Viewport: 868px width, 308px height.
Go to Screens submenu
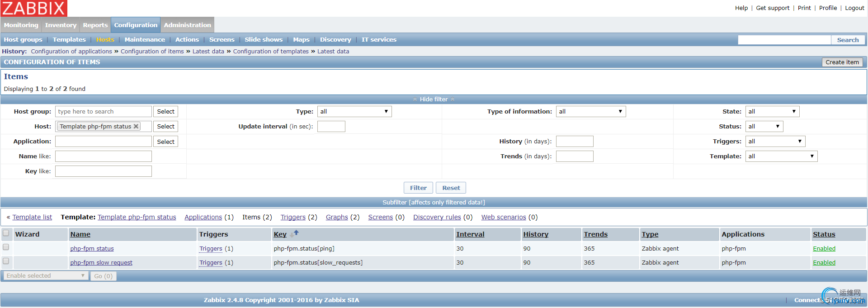click(x=222, y=39)
